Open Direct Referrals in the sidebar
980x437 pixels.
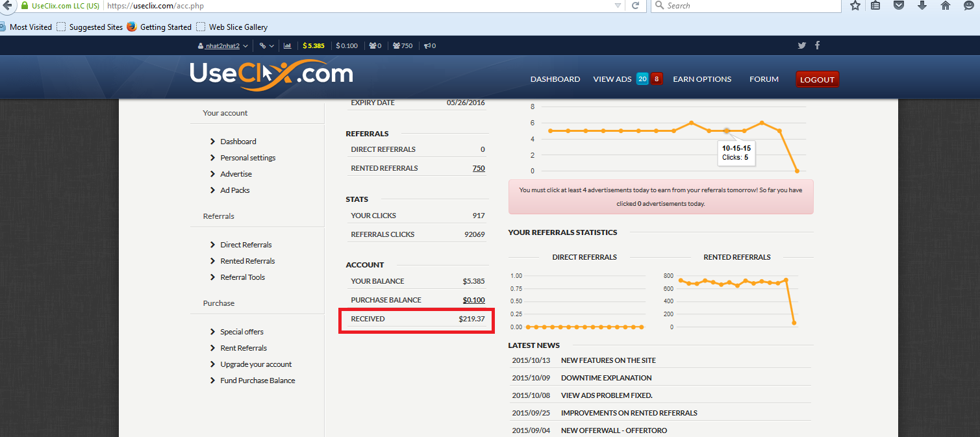click(245, 245)
